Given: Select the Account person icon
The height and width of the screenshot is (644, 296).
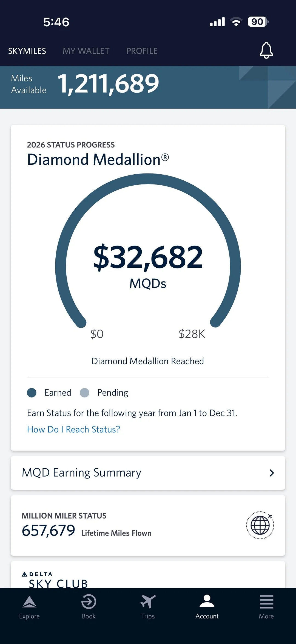Looking at the screenshot, I should tap(207, 601).
